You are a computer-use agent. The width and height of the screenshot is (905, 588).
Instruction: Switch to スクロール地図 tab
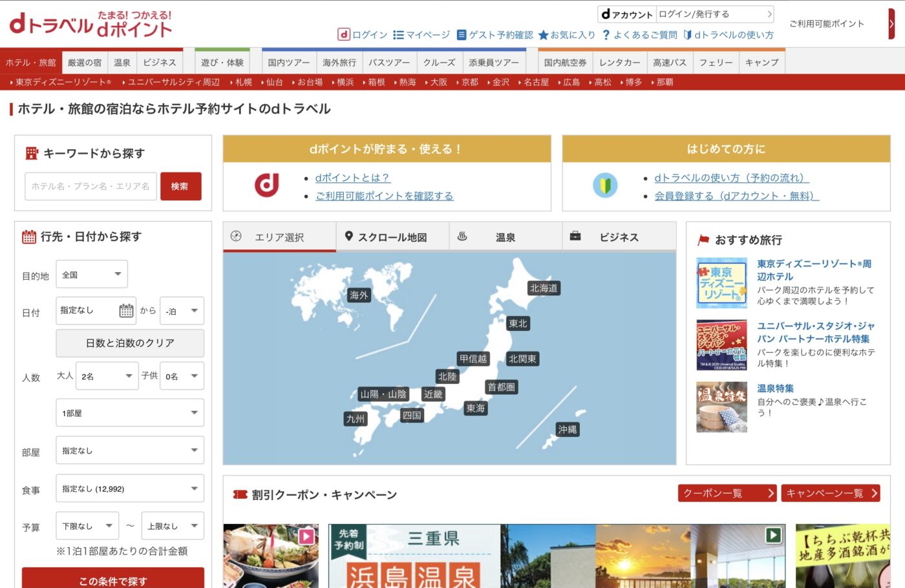[392, 237]
